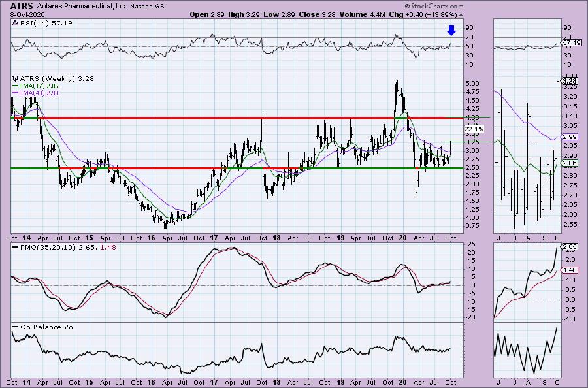The width and height of the screenshot is (588, 388).
Task: Click the 2.0 label on side PMO axis
Action: click(570, 260)
